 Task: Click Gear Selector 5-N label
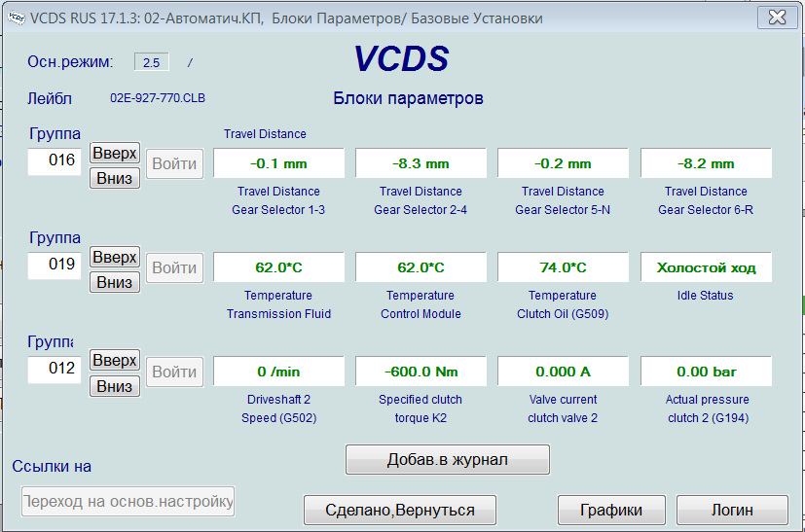(x=563, y=210)
